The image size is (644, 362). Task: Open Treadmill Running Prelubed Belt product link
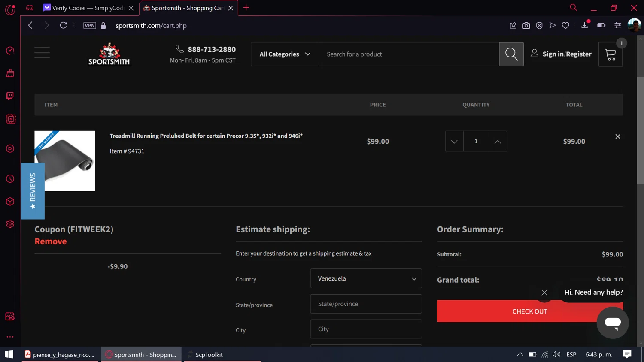(x=206, y=136)
